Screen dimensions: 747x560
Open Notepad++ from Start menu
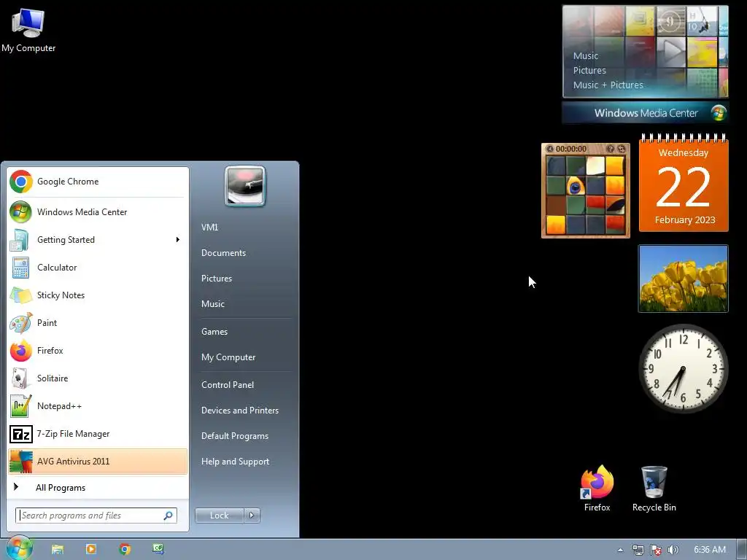(98, 405)
